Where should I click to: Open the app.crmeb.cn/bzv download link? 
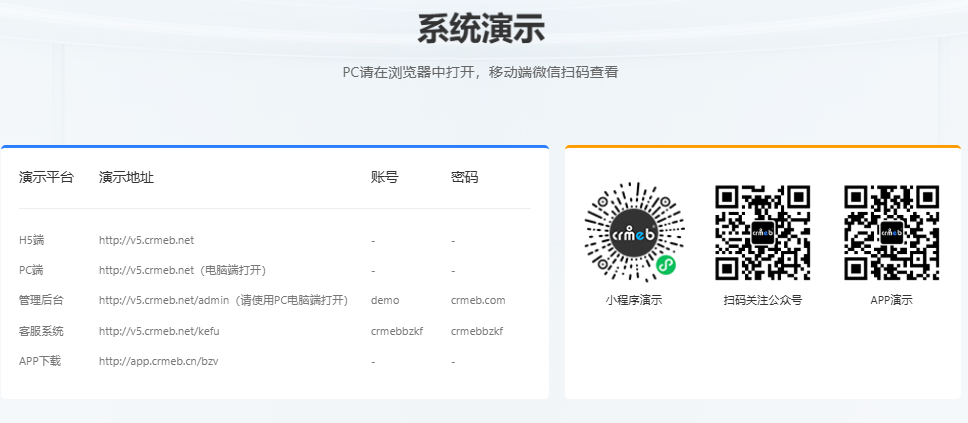[159, 361]
